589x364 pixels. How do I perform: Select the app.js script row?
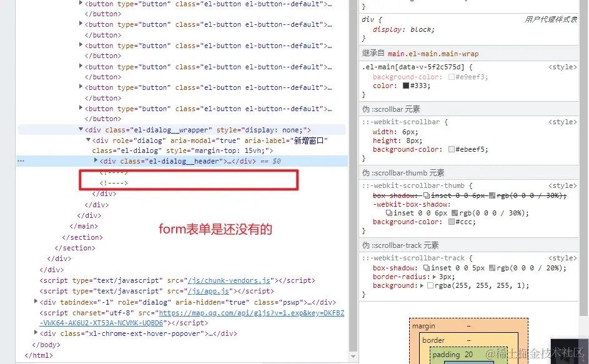[x=157, y=291]
